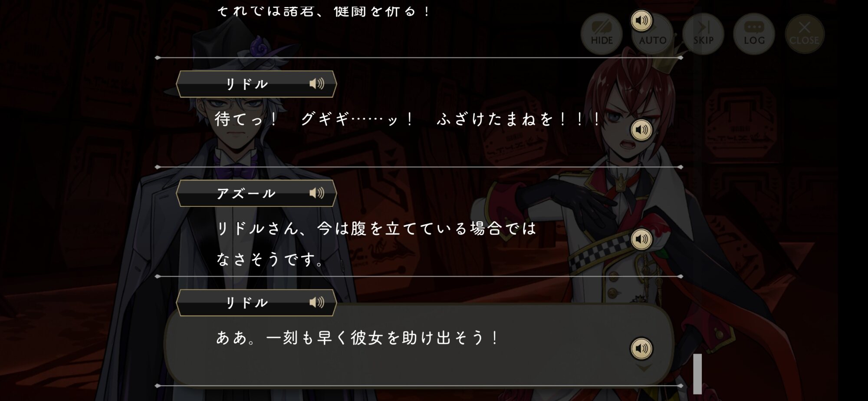This screenshot has width=868, height=401.
Task: Replay voice for 健闘を祈る line
Action: (x=641, y=20)
